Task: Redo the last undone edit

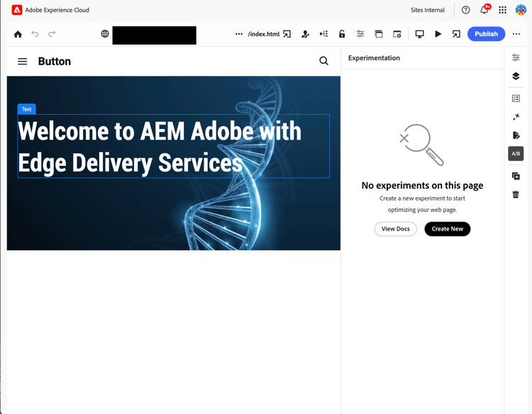Action: pos(52,34)
